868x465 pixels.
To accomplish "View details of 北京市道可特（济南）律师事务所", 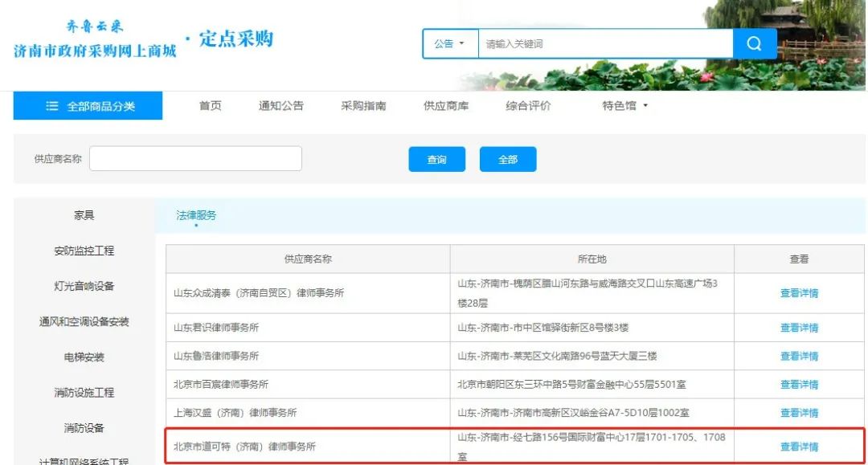I will pyautogui.click(x=799, y=444).
